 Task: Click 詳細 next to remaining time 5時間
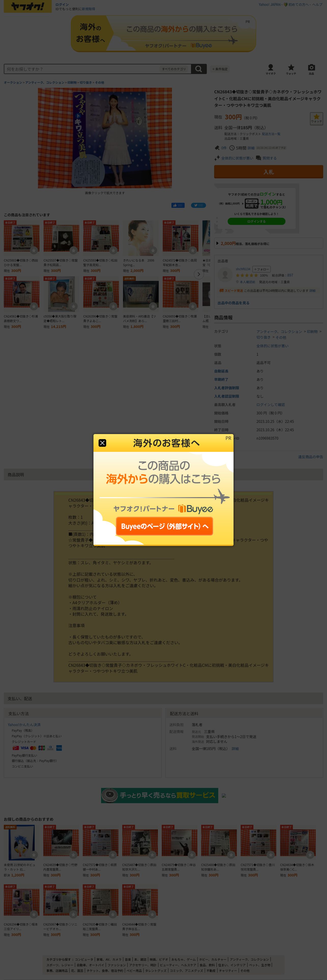pyautogui.click(x=251, y=148)
